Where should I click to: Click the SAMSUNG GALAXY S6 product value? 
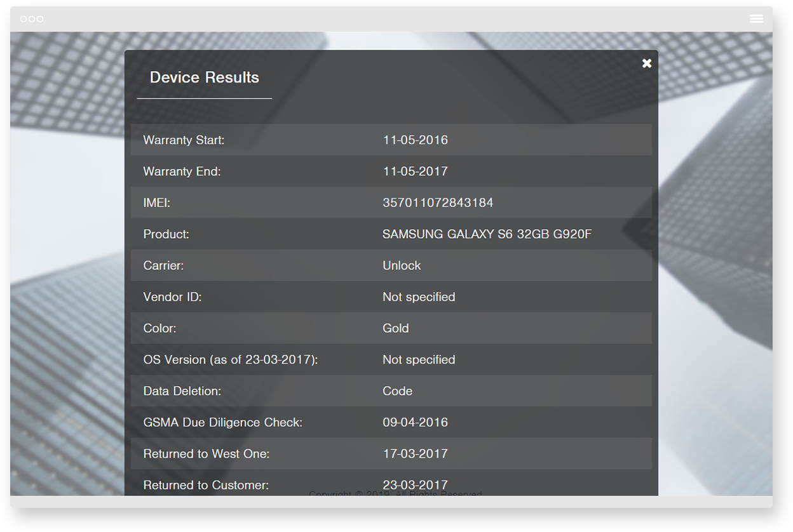tap(487, 234)
